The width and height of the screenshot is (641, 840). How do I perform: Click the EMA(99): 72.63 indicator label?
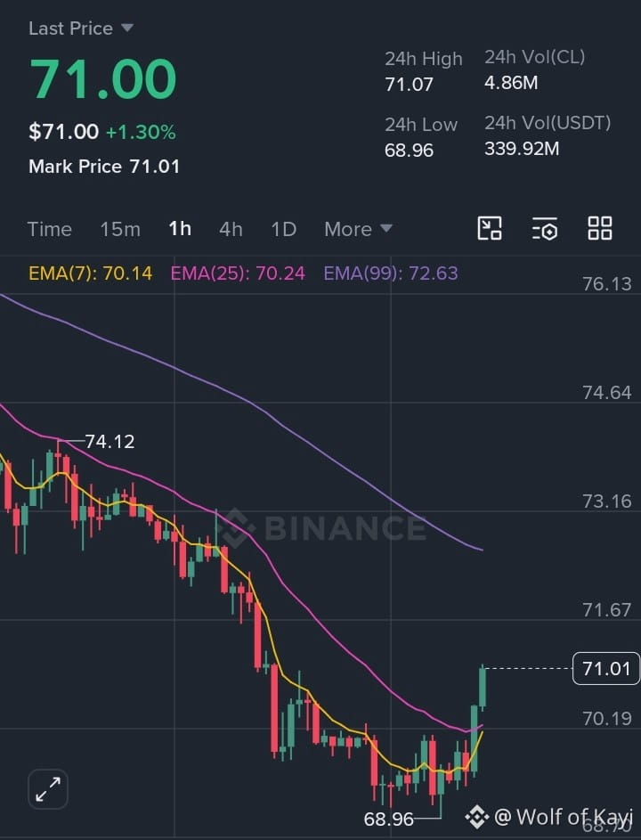tap(391, 273)
